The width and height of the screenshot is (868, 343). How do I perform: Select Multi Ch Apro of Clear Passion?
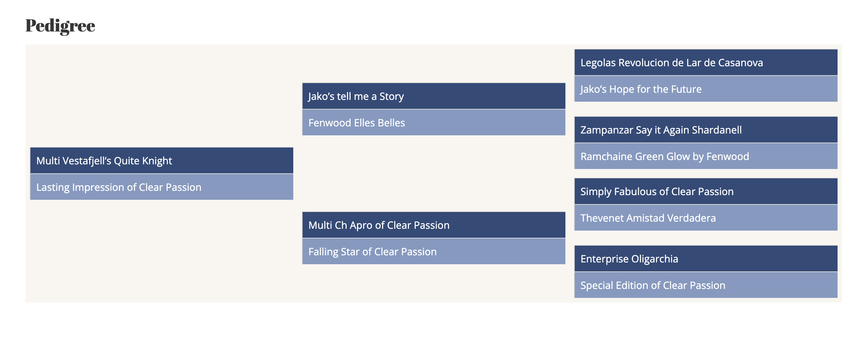click(x=434, y=225)
